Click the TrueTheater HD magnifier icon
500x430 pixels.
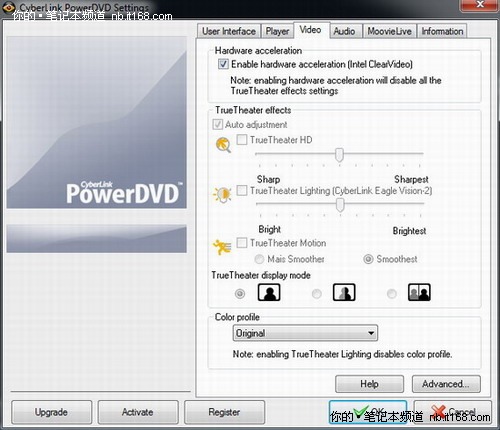[x=223, y=145]
